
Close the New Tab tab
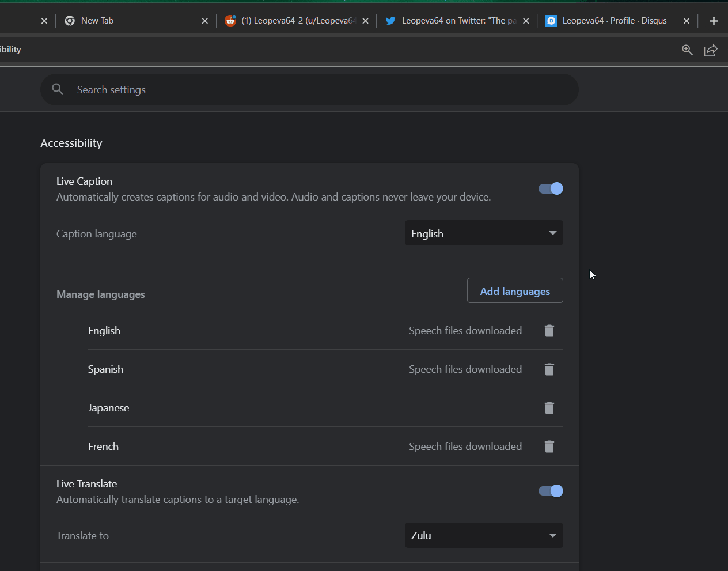pos(204,20)
